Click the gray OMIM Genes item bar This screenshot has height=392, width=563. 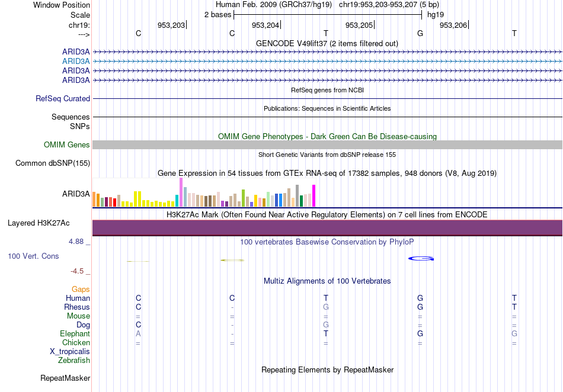point(327,145)
